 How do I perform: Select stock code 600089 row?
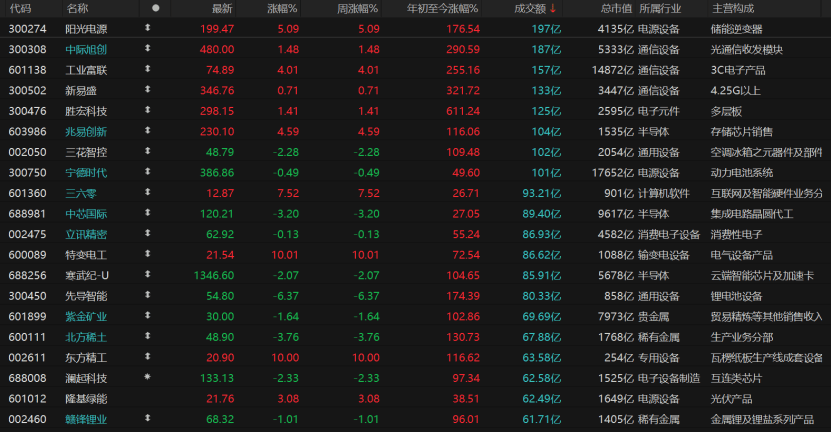tap(26, 255)
